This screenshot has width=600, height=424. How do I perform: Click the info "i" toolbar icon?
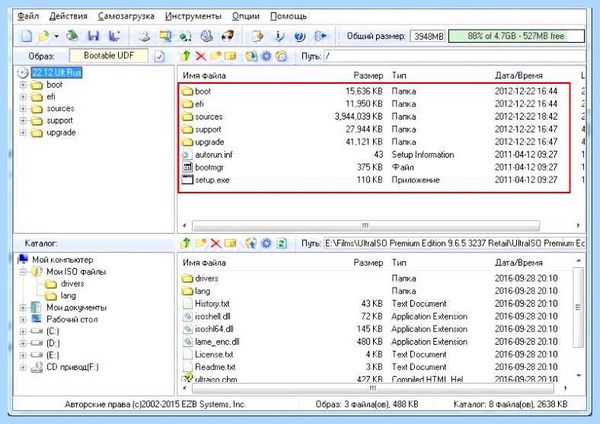[279, 36]
